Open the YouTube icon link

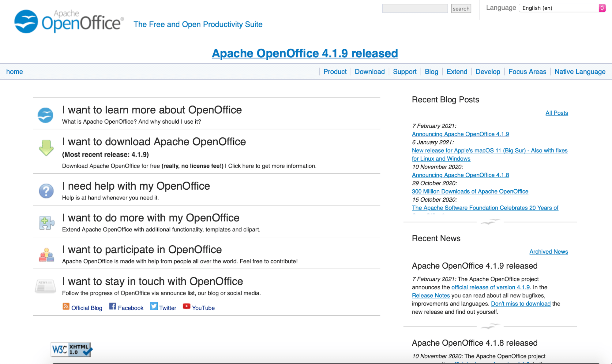(186, 306)
